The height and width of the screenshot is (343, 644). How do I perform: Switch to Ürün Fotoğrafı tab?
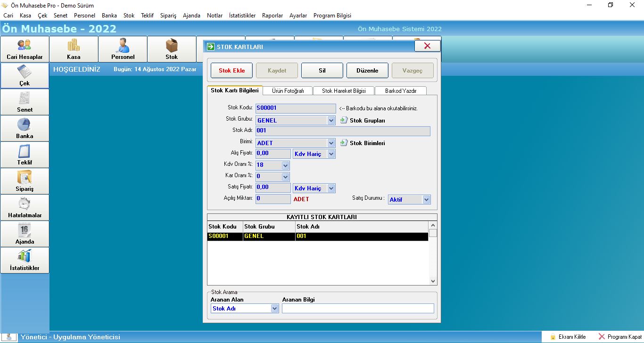(288, 91)
